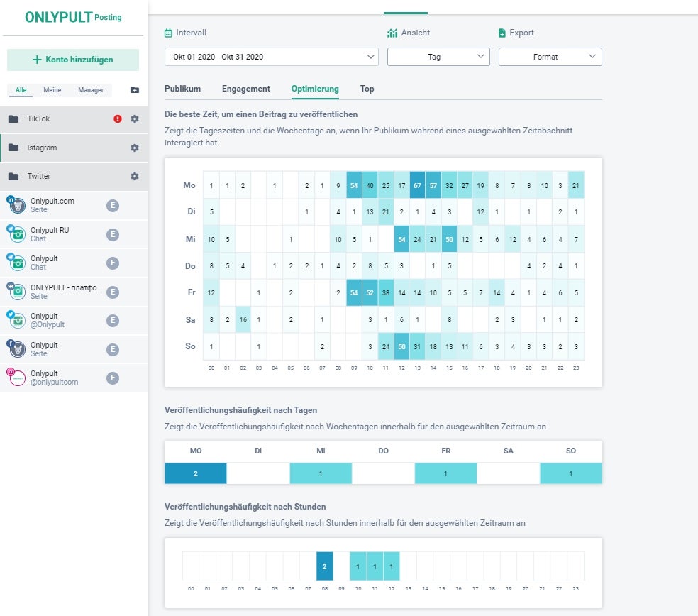698x616 pixels.
Task: Click the TikTok folder icon
Action: pyautogui.click(x=13, y=119)
